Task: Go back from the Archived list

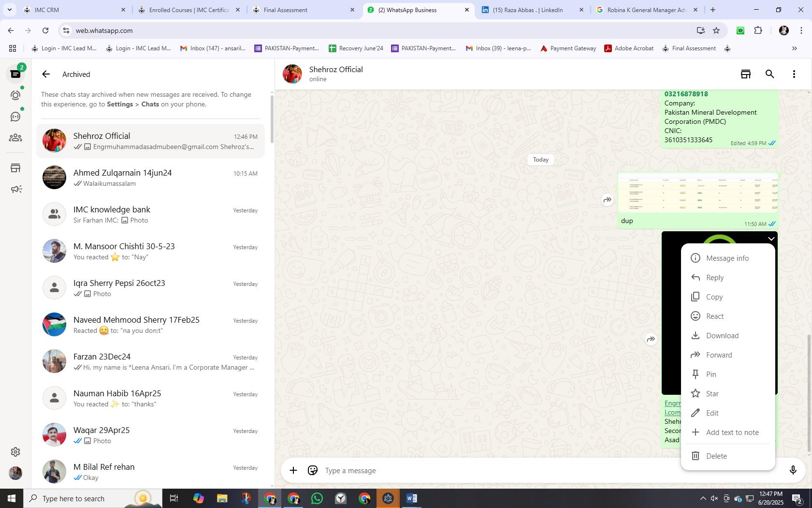Action: (46, 74)
